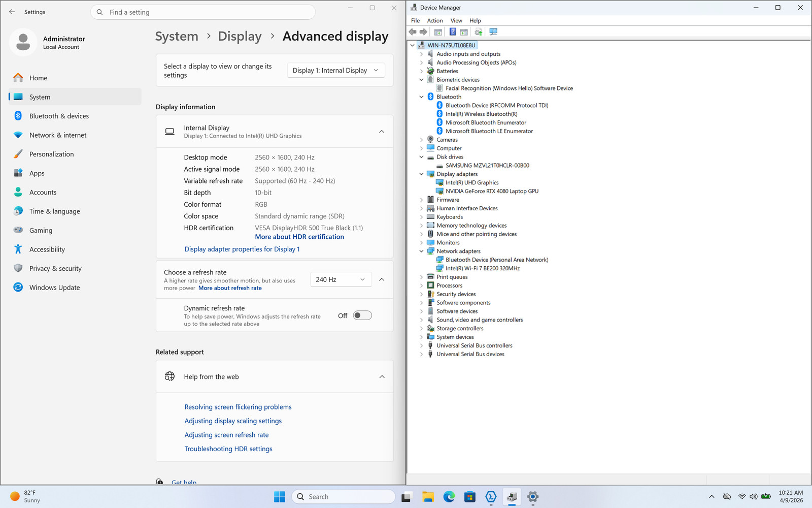Select Intel(R) Wi-Fi 7 BE200 320MHz

click(483, 269)
